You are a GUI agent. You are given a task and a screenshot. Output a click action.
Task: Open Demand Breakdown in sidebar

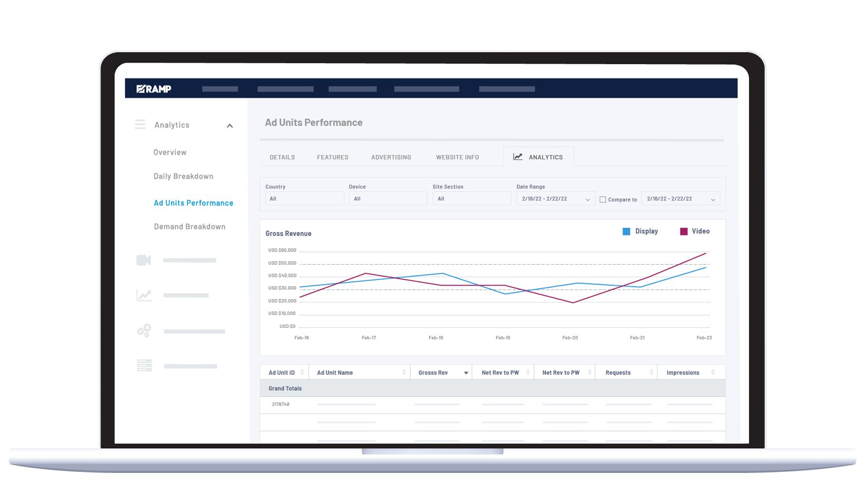tap(190, 227)
